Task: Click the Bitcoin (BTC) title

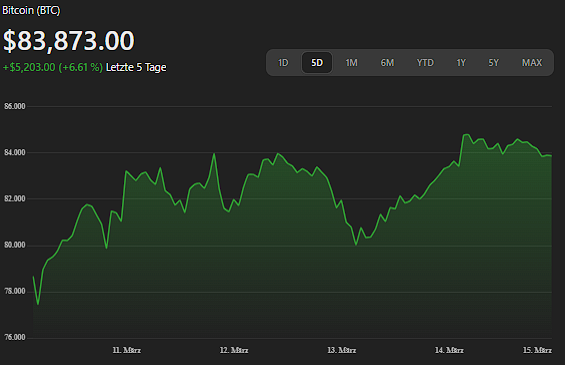Action: (x=31, y=10)
